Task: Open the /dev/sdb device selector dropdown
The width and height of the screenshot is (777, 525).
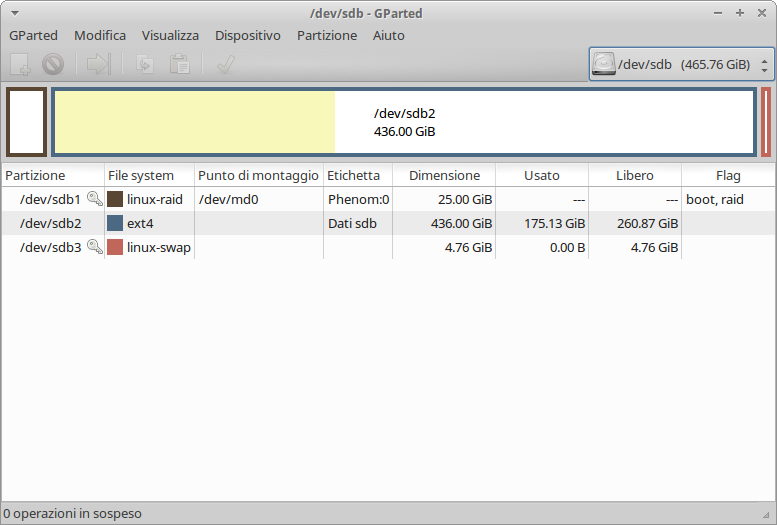Action: point(681,65)
